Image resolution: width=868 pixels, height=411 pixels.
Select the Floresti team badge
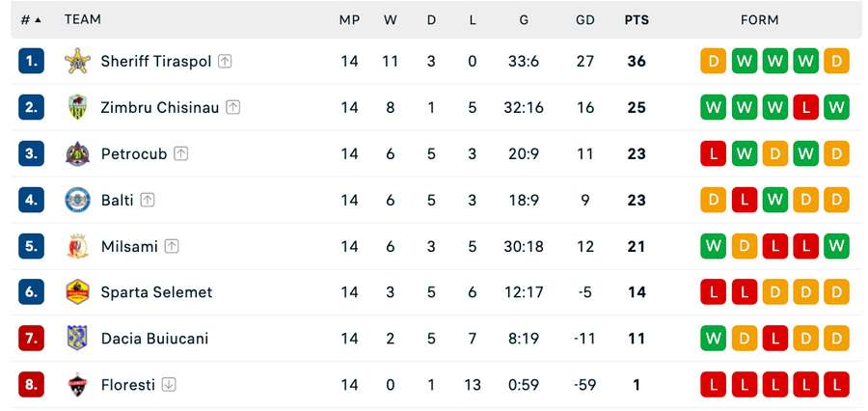click(77, 384)
